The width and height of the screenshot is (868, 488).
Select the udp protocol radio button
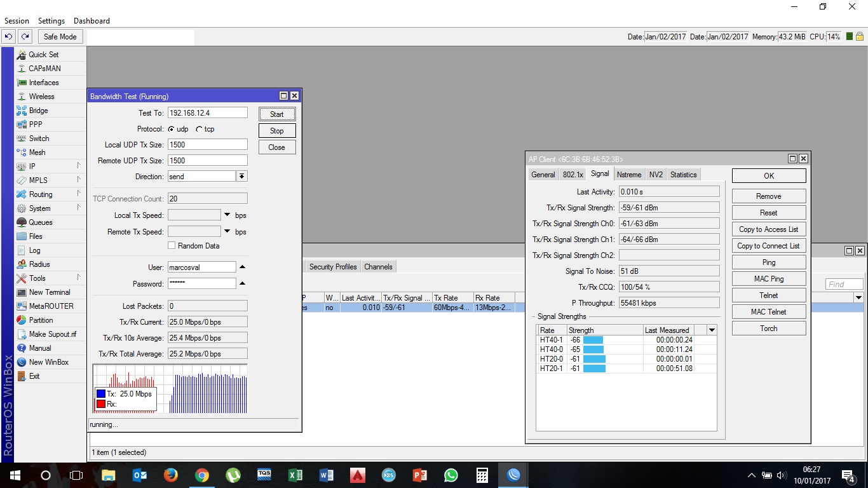[171, 129]
